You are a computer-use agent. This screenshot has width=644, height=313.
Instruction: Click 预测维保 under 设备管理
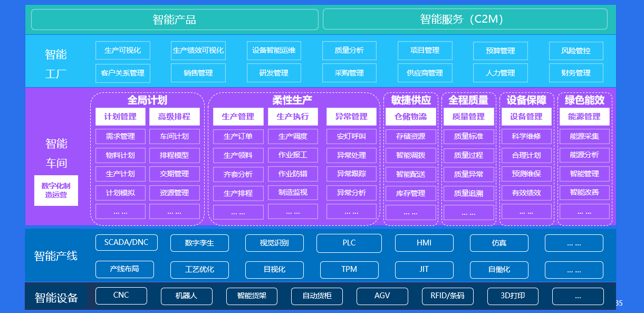coord(526,174)
